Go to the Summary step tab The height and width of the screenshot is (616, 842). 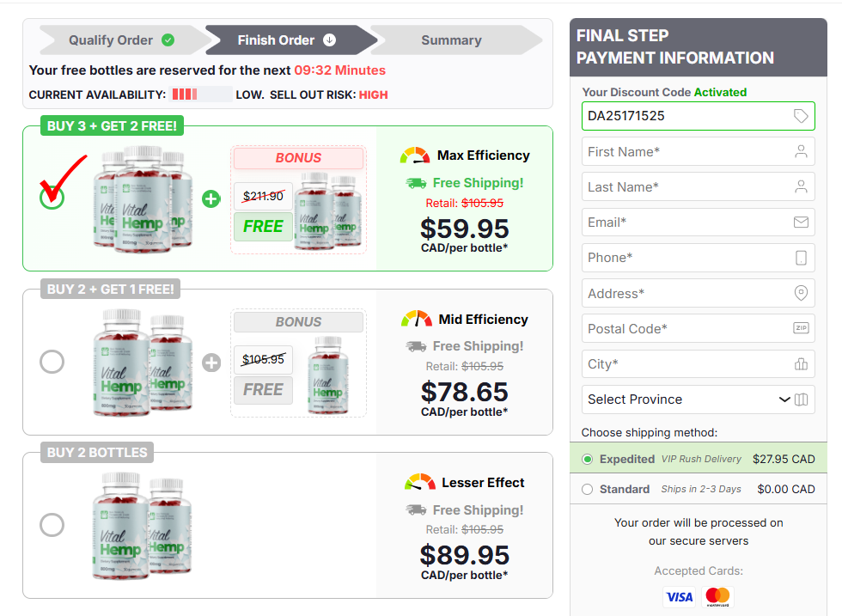[451, 40]
